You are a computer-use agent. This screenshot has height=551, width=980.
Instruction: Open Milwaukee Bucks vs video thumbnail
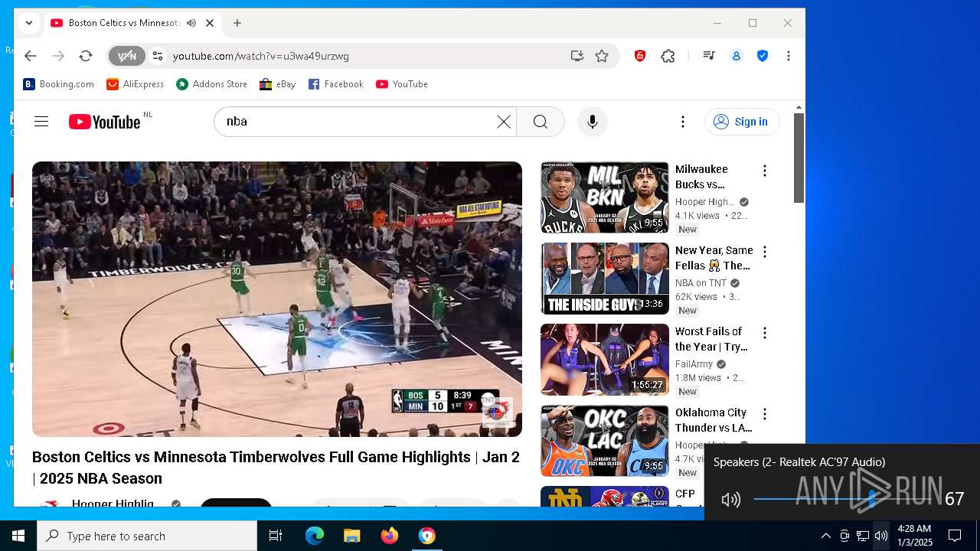tap(605, 197)
